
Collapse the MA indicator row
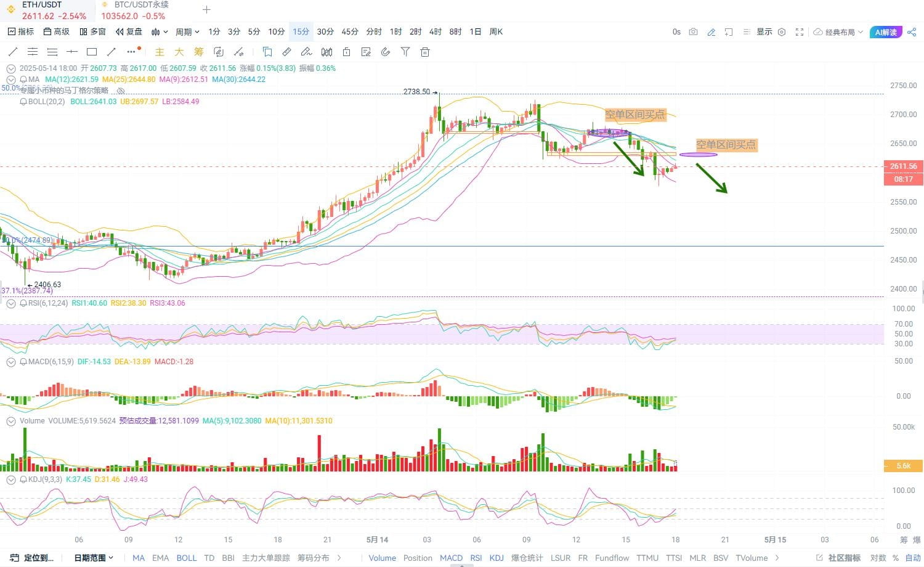click(10, 80)
